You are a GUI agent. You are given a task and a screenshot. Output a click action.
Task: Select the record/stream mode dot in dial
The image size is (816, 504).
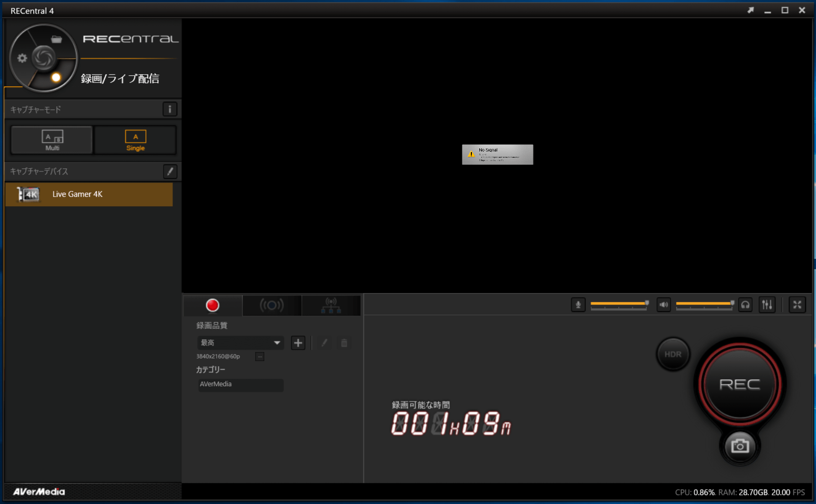(56, 77)
